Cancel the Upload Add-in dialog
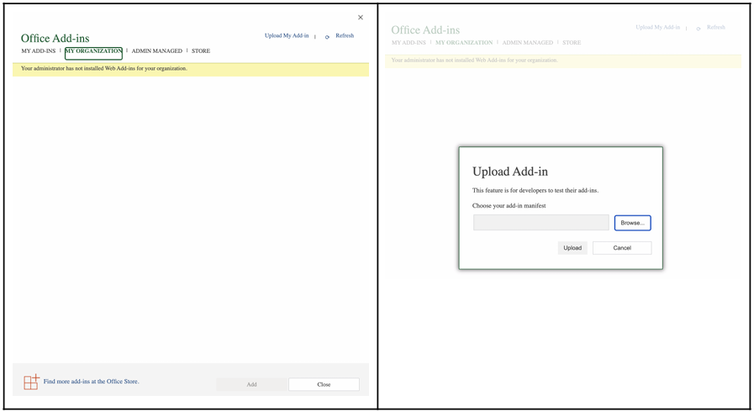The image size is (754, 412). (x=621, y=248)
